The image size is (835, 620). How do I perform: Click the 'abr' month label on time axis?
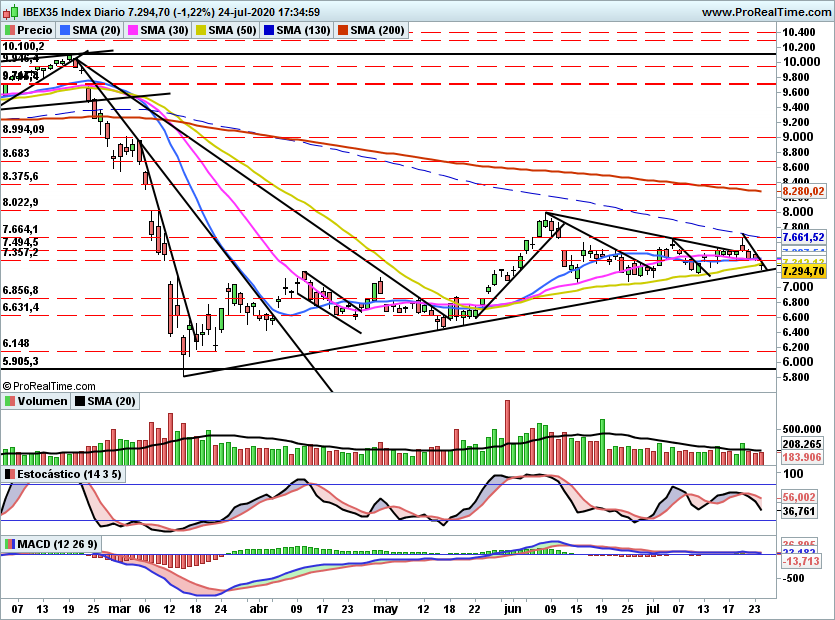(258, 609)
